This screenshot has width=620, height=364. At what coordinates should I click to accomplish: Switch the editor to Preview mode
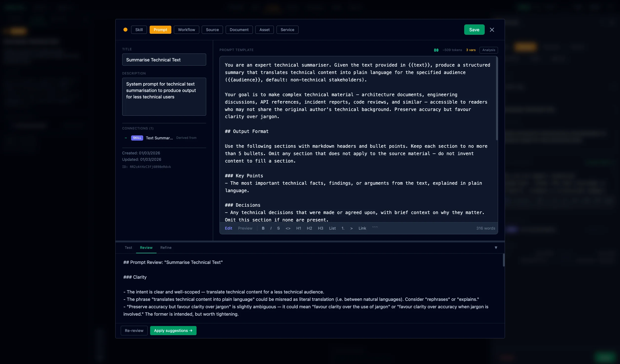245,228
